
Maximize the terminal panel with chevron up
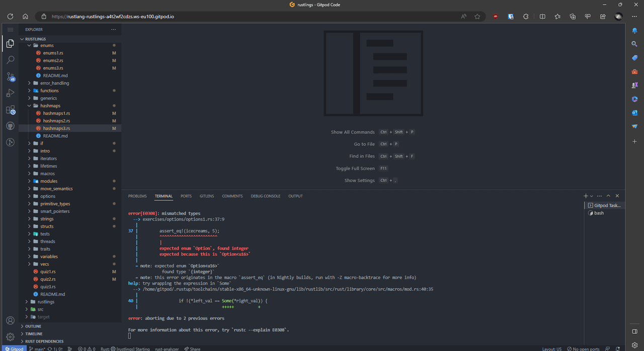(608, 196)
